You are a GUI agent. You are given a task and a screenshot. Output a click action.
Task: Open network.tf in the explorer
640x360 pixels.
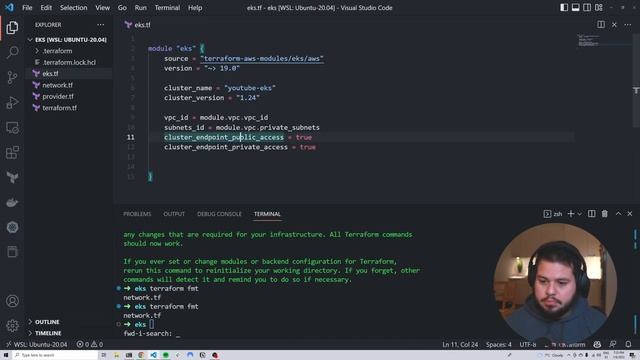pyautogui.click(x=69, y=85)
